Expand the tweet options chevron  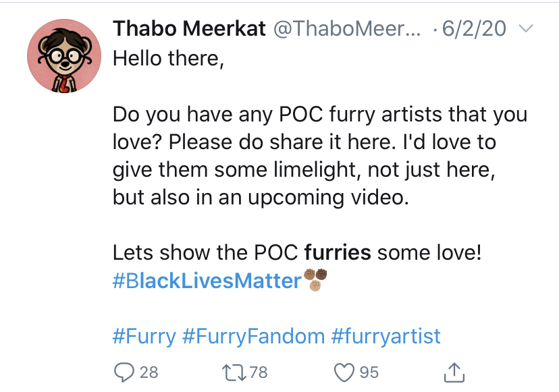tap(525, 28)
